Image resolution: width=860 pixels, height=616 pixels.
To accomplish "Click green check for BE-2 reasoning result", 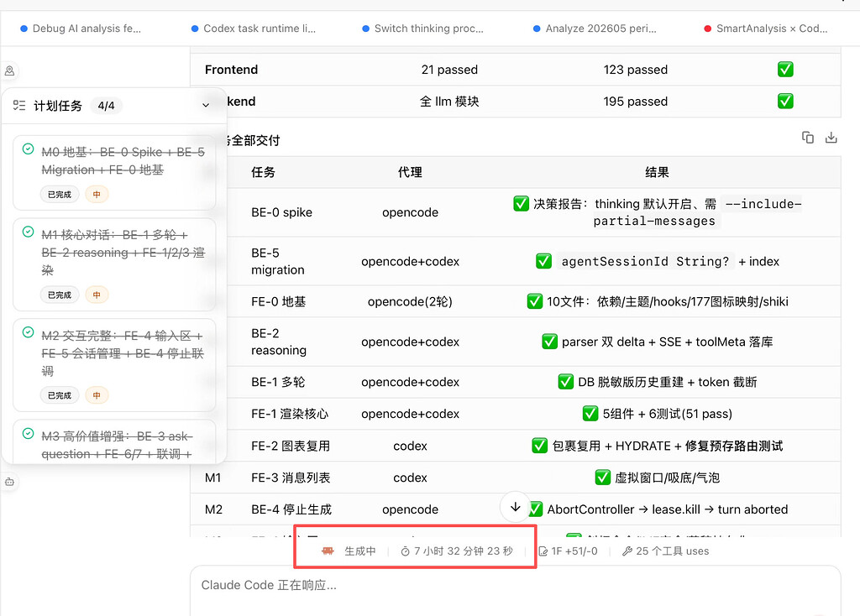I will tap(549, 342).
